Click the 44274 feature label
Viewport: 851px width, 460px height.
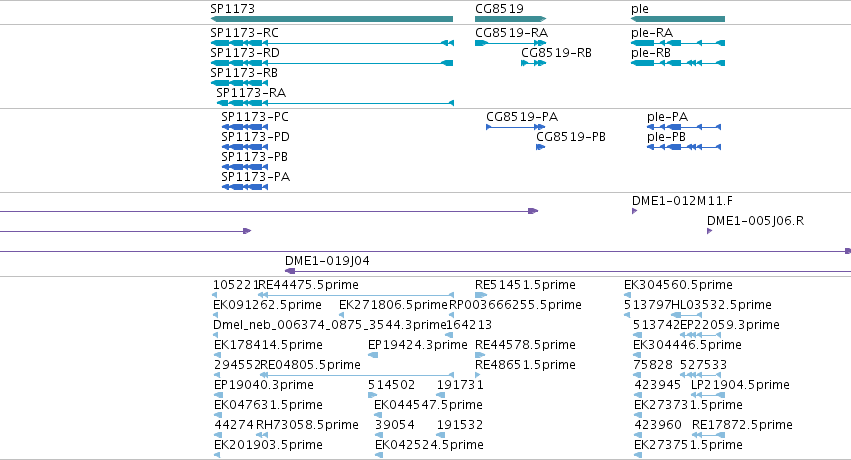pyautogui.click(x=233, y=425)
